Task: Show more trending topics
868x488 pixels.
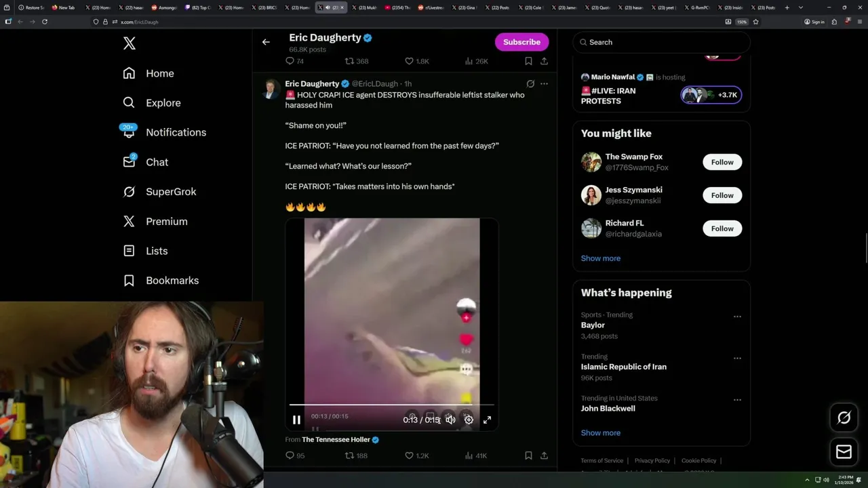Action: (x=601, y=433)
